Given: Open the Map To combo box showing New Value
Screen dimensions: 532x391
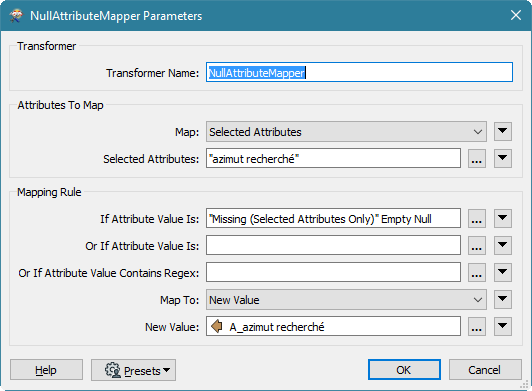Looking at the screenshot, I should point(346,300).
